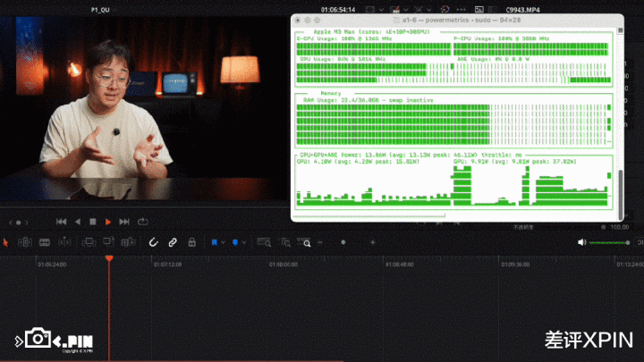Activate the Trim Edit mode tool
This screenshot has height=362, width=644.
click(x=24, y=242)
